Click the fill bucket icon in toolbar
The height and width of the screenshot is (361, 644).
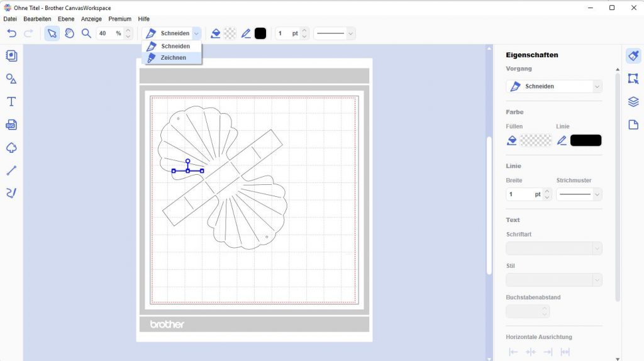pyautogui.click(x=215, y=33)
